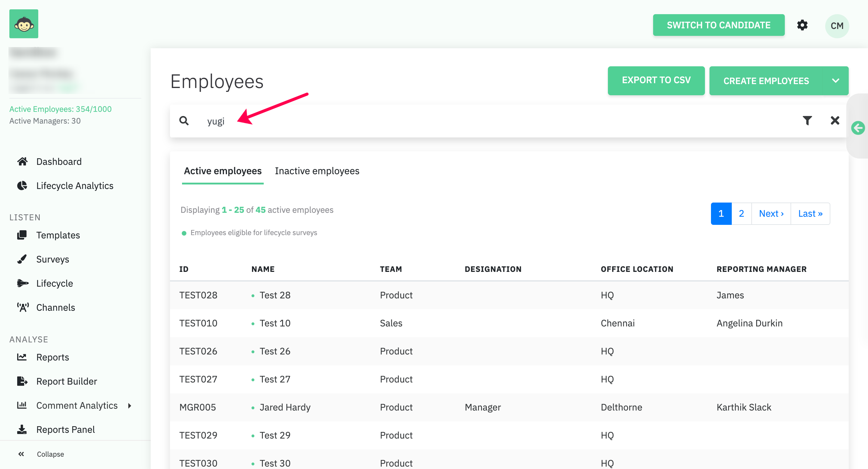Image resolution: width=868 pixels, height=469 pixels.
Task: Open settings via the gear icon
Action: (802, 25)
